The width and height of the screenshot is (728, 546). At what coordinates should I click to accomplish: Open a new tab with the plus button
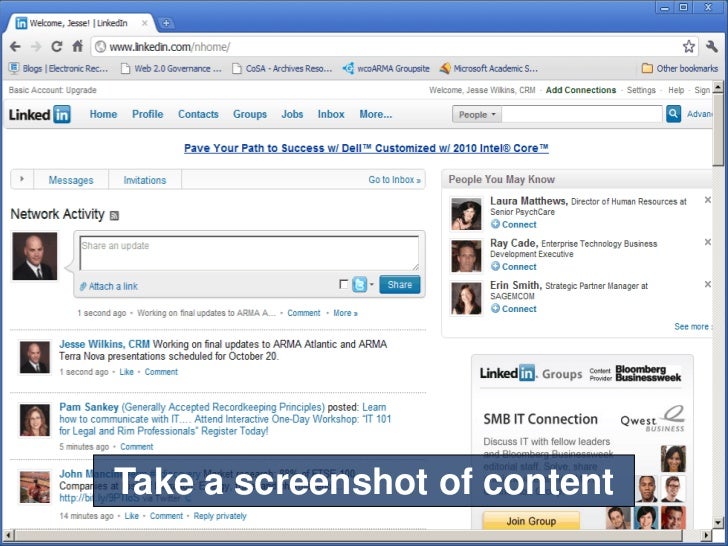(166, 23)
